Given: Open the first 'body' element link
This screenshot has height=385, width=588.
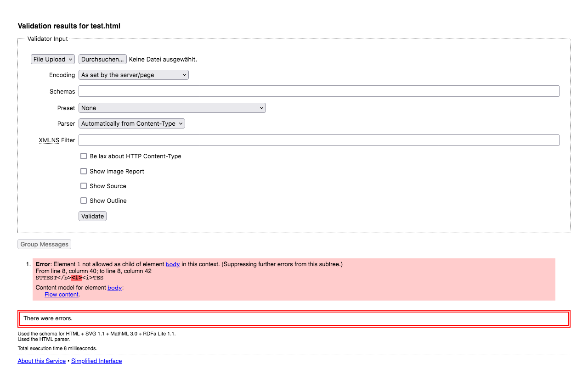Looking at the screenshot, I should (x=172, y=264).
